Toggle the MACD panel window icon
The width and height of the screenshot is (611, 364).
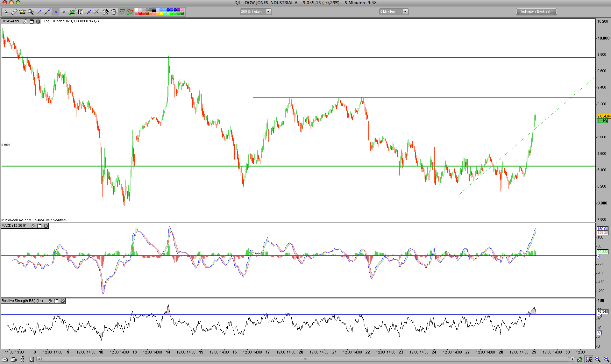coord(39,226)
